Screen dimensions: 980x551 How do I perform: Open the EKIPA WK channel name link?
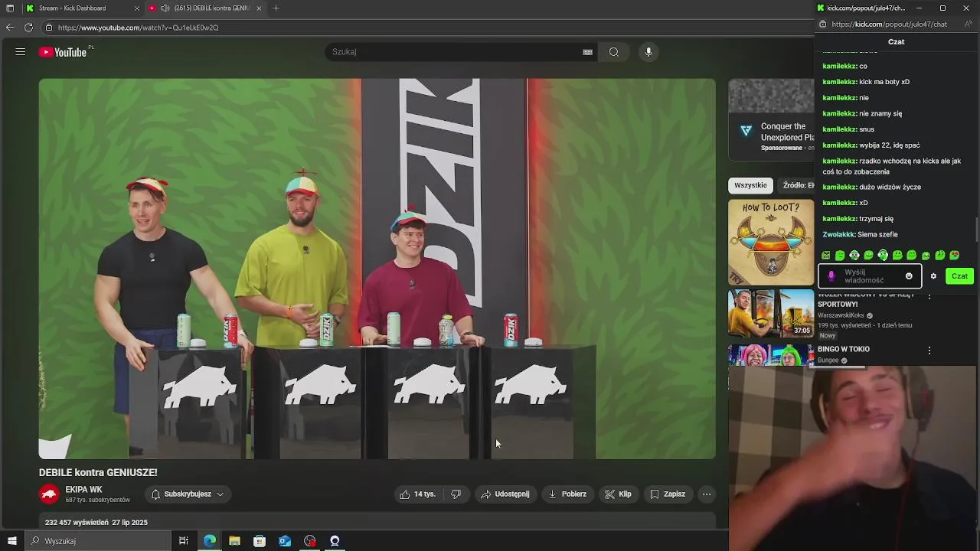click(x=83, y=490)
